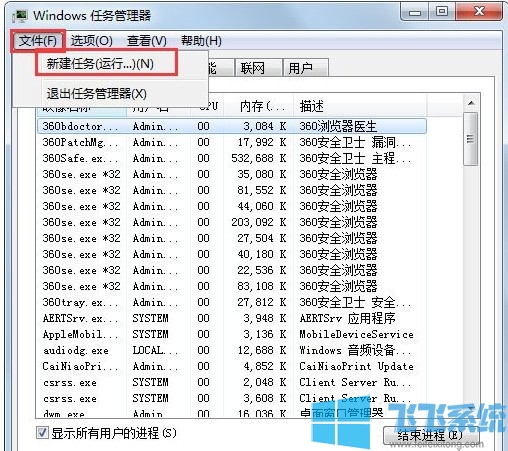The width and height of the screenshot is (508, 451).
Task: Choose 退出任务管理器(X) menu entry
Action: coord(97,94)
